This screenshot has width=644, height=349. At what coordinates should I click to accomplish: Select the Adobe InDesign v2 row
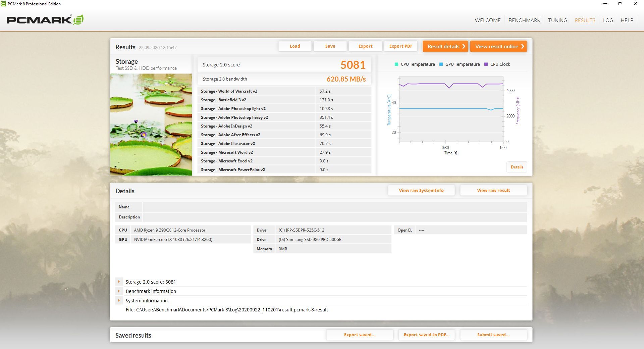(x=284, y=126)
